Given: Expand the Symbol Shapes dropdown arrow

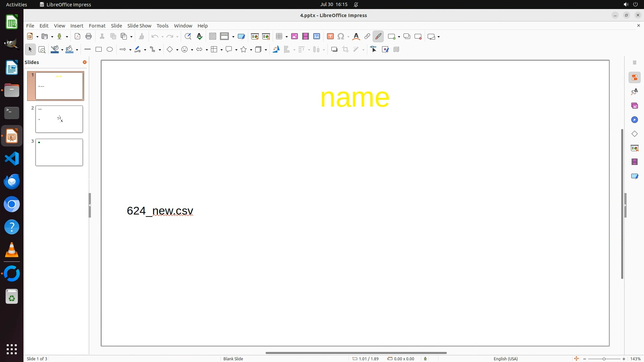Looking at the screenshot, I should [x=192, y=50].
